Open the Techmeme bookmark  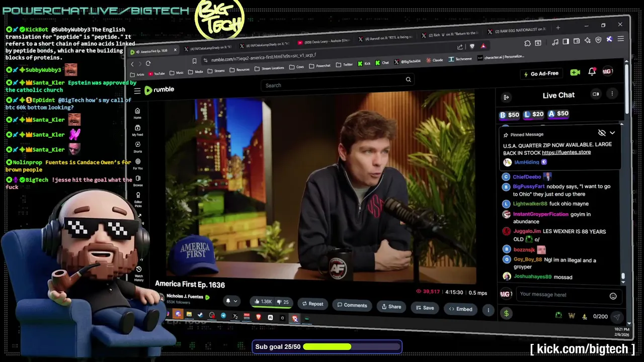coord(460,59)
